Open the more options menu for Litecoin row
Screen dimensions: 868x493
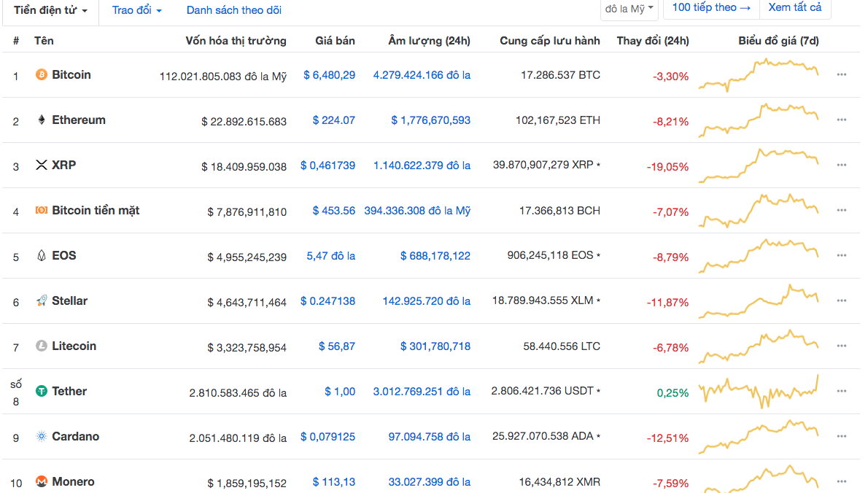(x=842, y=346)
